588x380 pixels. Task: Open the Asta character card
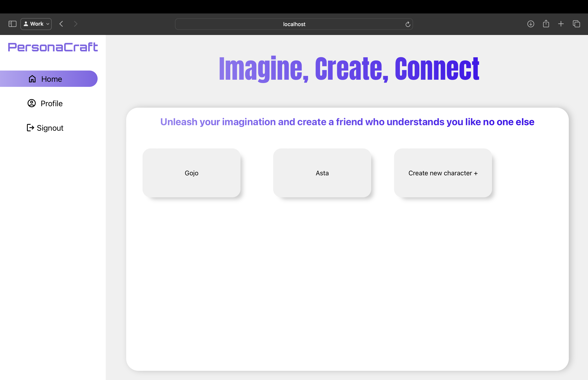tap(322, 173)
